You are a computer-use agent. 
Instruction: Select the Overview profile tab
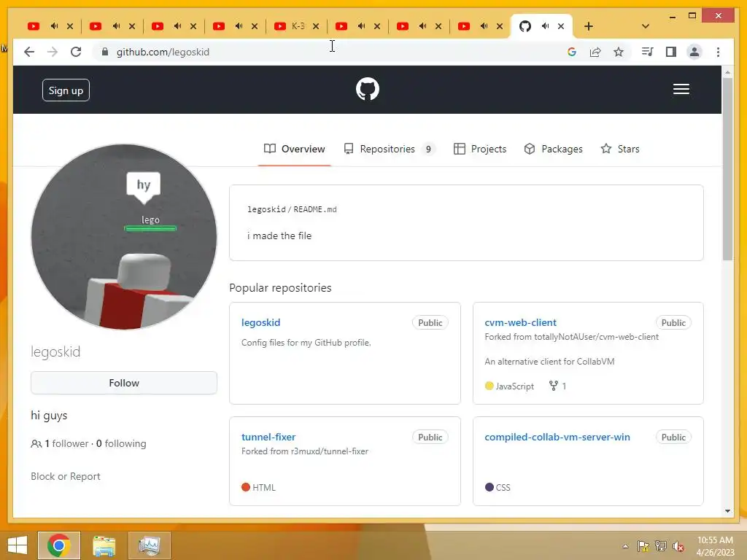(295, 149)
